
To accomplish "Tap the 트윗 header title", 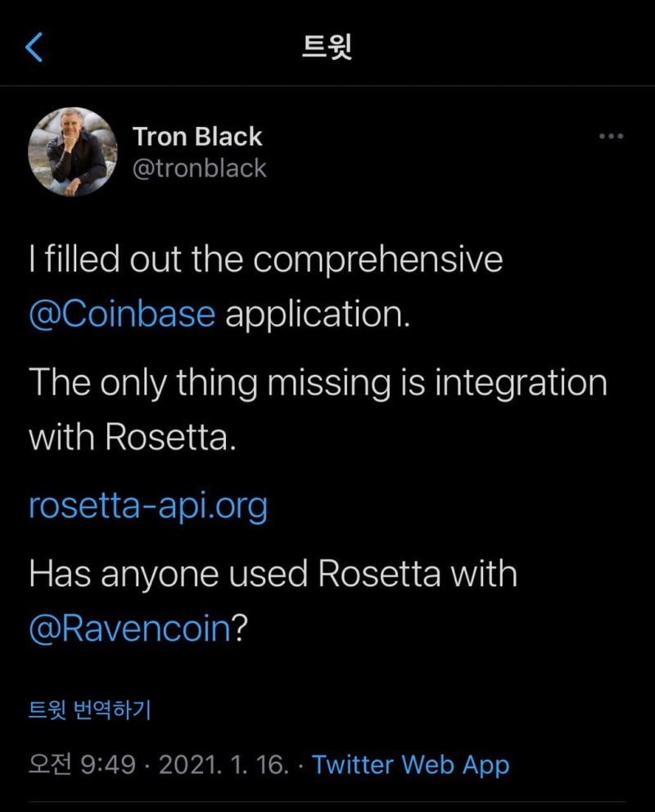I will click(327, 48).
